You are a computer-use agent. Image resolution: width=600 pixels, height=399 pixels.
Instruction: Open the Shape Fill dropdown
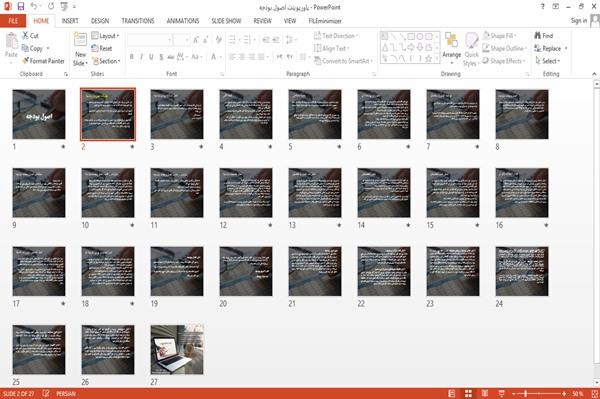[x=500, y=36]
